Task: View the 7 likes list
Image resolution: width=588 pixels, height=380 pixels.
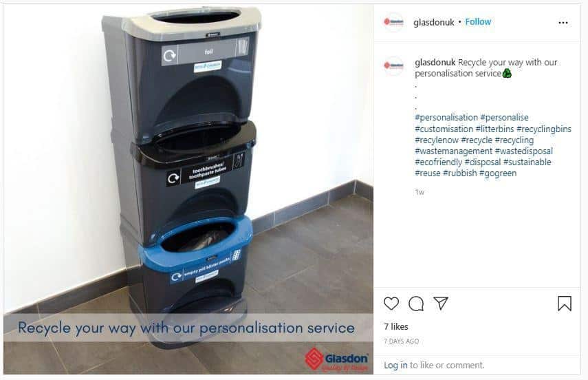Action: click(x=396, y=327)
